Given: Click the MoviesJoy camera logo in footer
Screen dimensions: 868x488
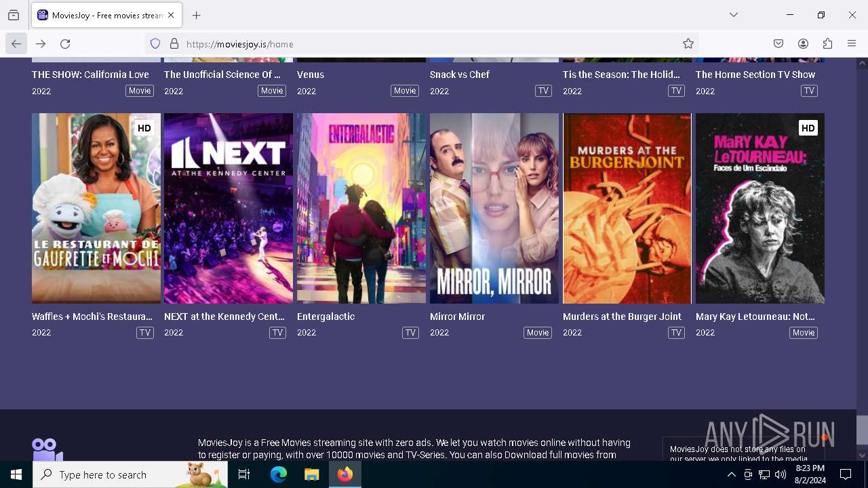Looking at the screenshot, I should [x=47, y=450].
